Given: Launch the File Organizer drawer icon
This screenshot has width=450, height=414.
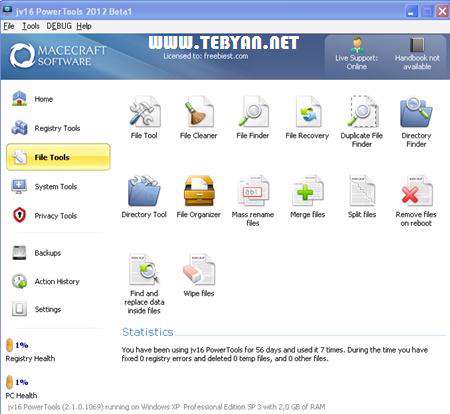Looking at the screenshot, I should click(199, 191).
